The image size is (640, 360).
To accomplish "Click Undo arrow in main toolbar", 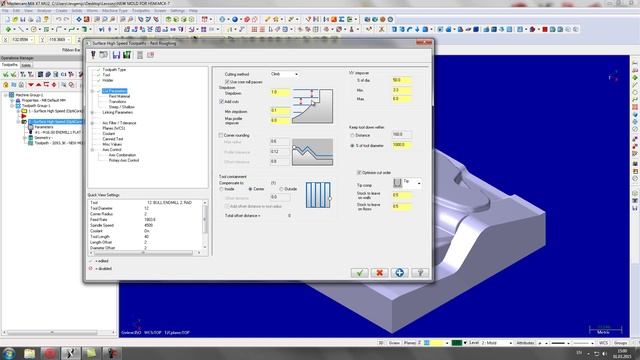I will (x=58, y=19).
